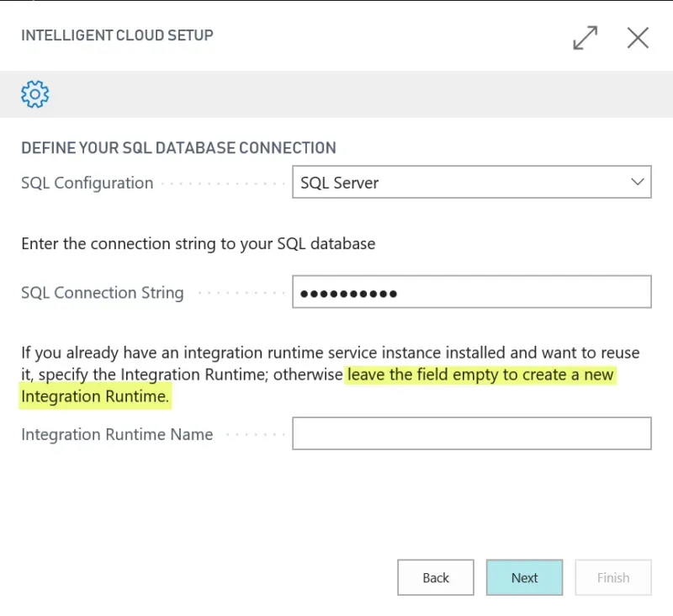Click the 'SQL Connection String' label

(x=102, y=293)
